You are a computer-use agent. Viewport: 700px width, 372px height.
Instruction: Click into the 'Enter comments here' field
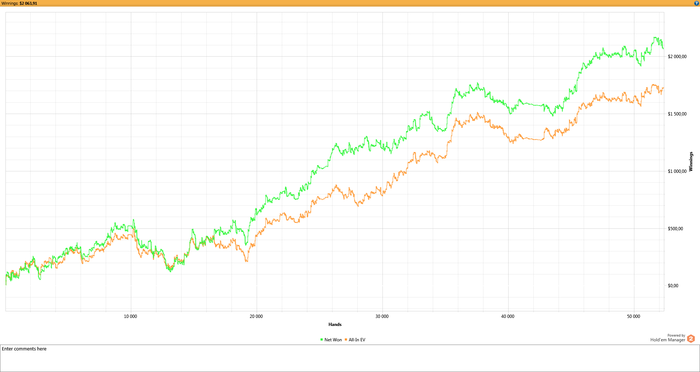pos(350,358)
